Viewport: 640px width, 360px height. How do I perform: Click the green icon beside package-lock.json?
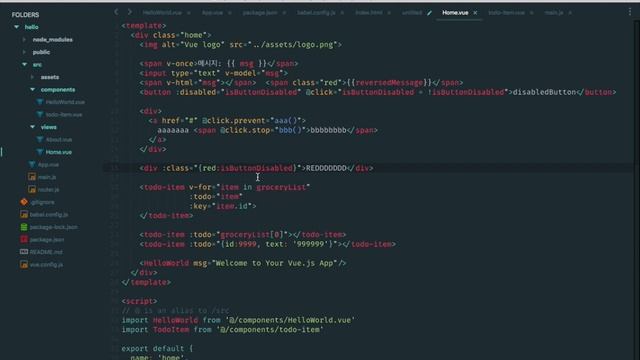tap(24, 227)
